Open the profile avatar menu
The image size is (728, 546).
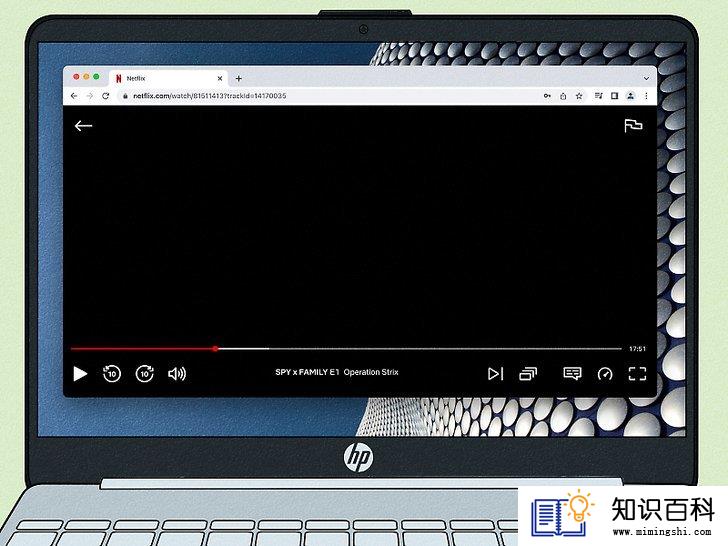(630, 96)
